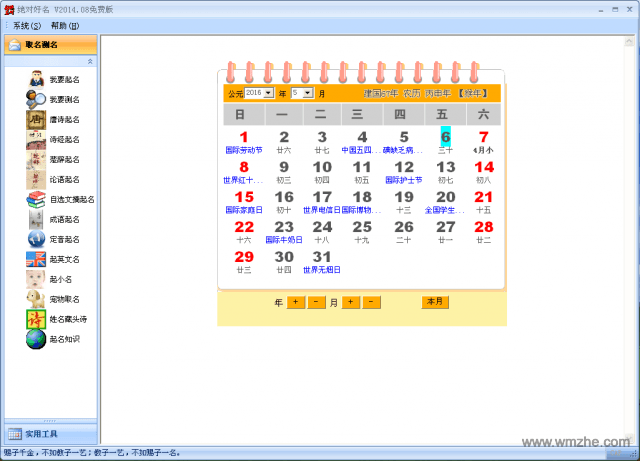Collapse the 取名测名 panel chevron
Viewport: 640px width, 461px height.
tap(90, 61)
